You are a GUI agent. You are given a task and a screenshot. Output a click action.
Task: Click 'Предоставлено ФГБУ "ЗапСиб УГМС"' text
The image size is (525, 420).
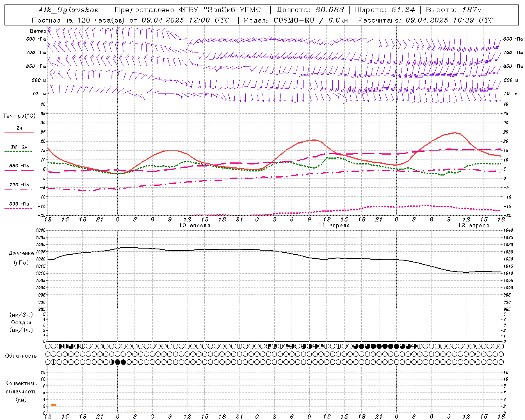click(189, 10)
